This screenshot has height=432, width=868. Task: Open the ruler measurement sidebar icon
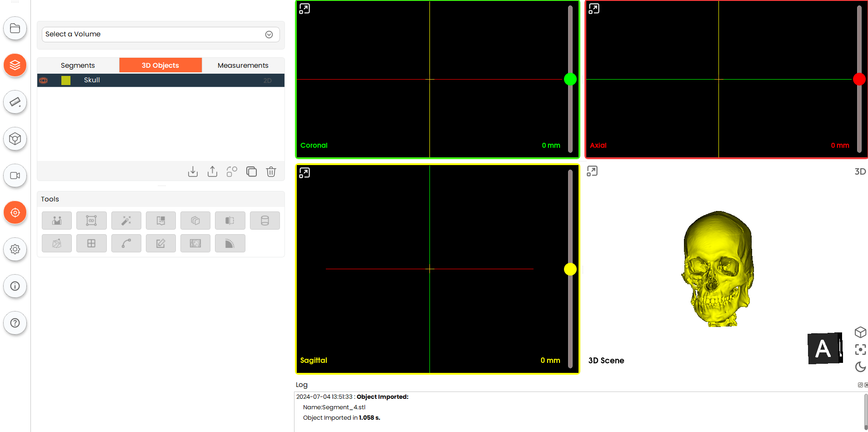15,102
